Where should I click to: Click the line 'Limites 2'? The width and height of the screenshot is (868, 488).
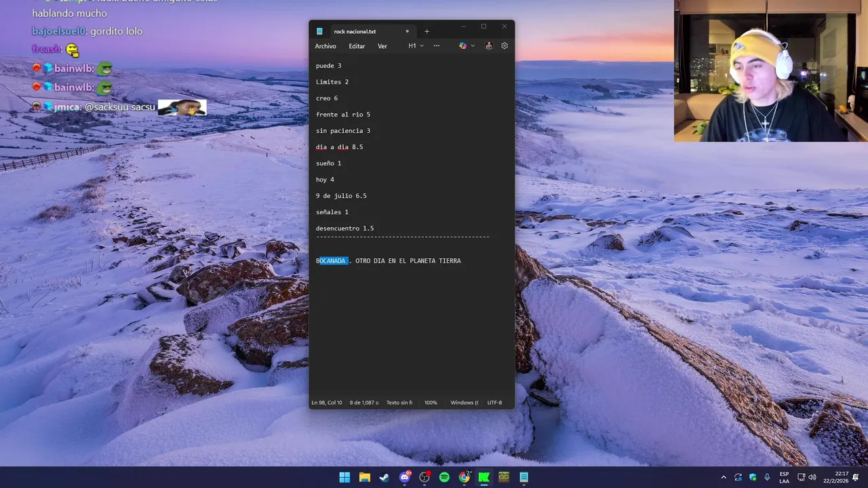pos(332,82)
